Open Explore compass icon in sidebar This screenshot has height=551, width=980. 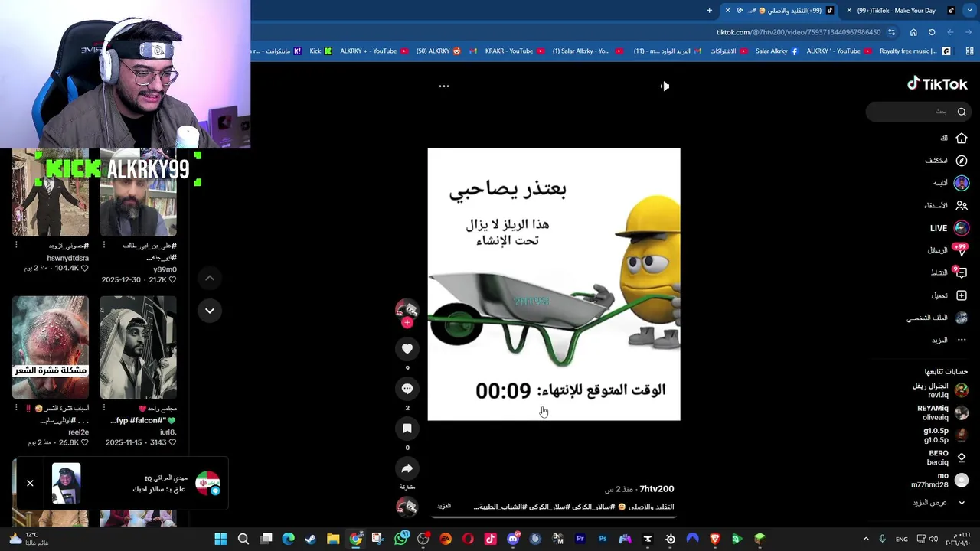(x=962, y=161)
